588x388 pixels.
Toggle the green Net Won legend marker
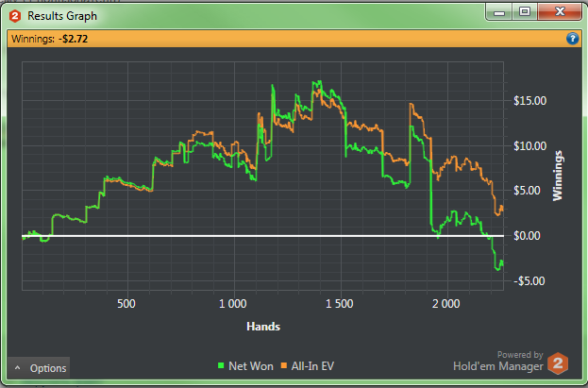(221, 365)
